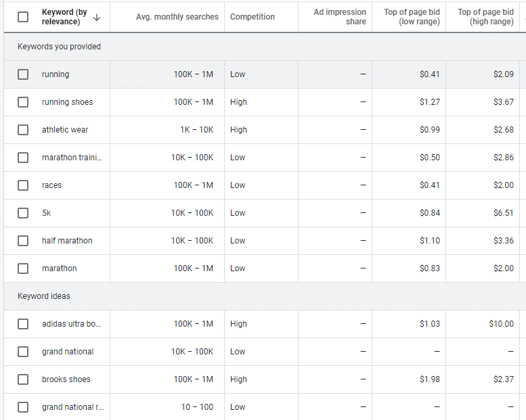The width and height of the screenshot is (526, 420).
Task: Check the box next to athletic wear
Action: point(23,130)
